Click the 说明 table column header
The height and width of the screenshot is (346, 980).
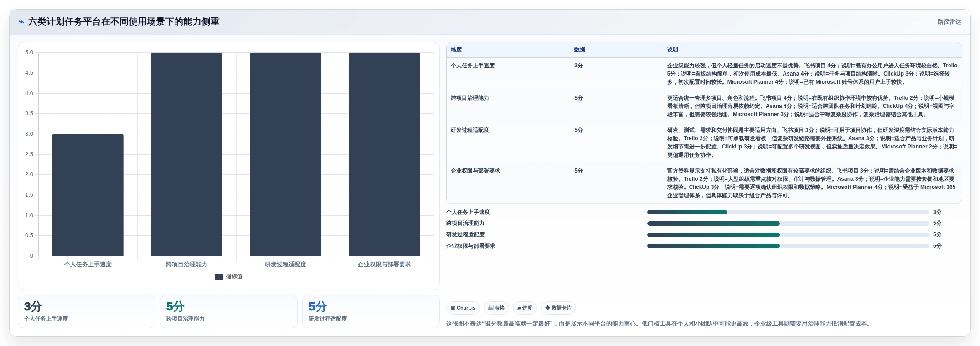pyautogui.click(x=673, y=50)
